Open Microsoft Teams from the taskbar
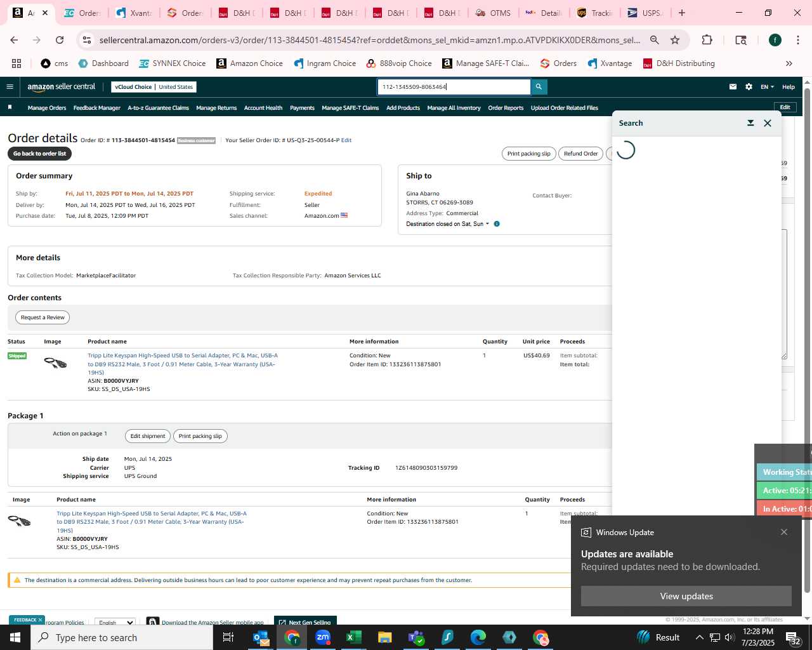Screen dimensions: 812x650 416,637
